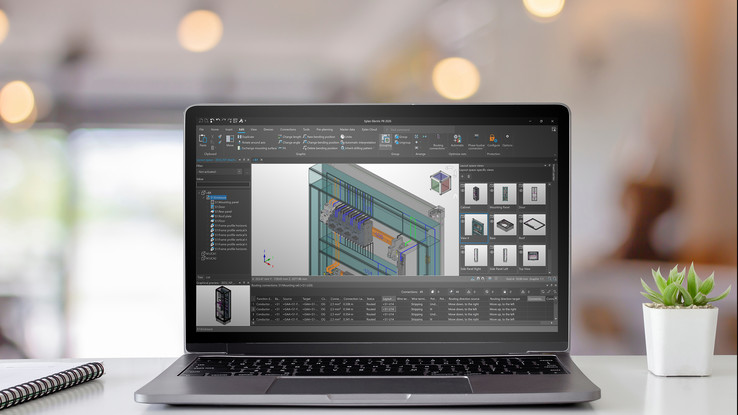Click the Configure protection icon
The height and width of the screenshot is (415, 738).
pos(493,140)
